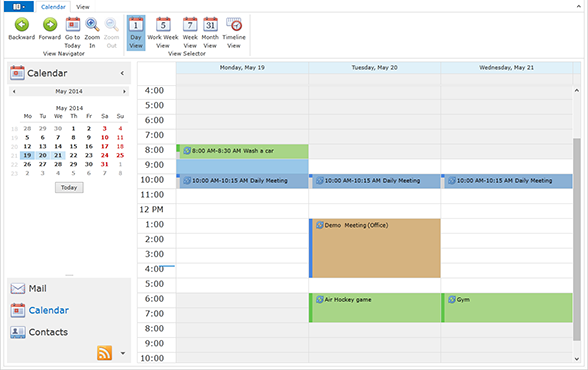Go to previous month in mini calendar

tap(14, 91)
